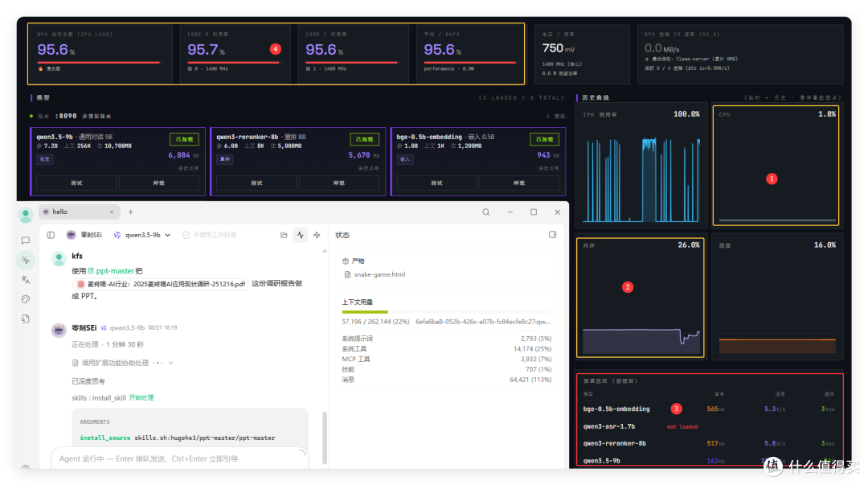Viewport: 868px width, 485px height.
Task: Maximize the chat window
Action: click(534, 212)
